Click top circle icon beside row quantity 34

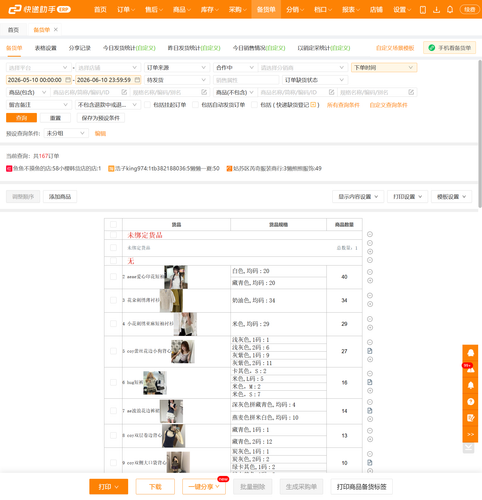370,295
